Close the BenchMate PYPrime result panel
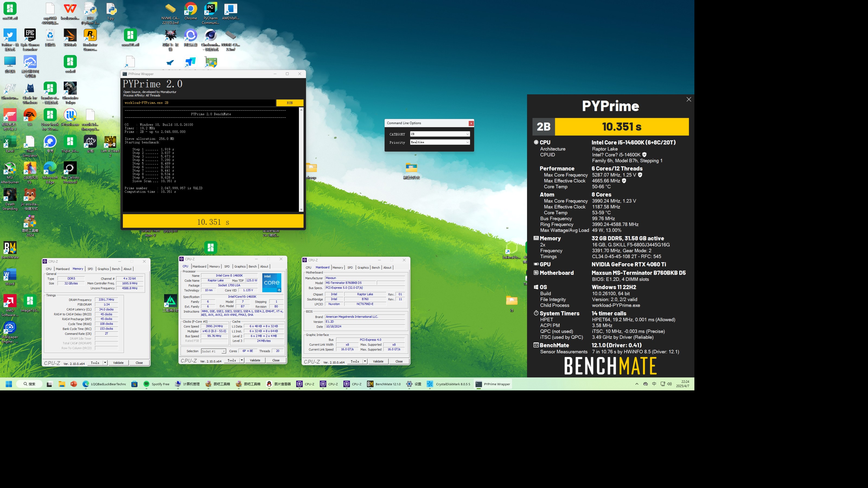Screen dimensions: 868x488 click(x=689, y=99)
